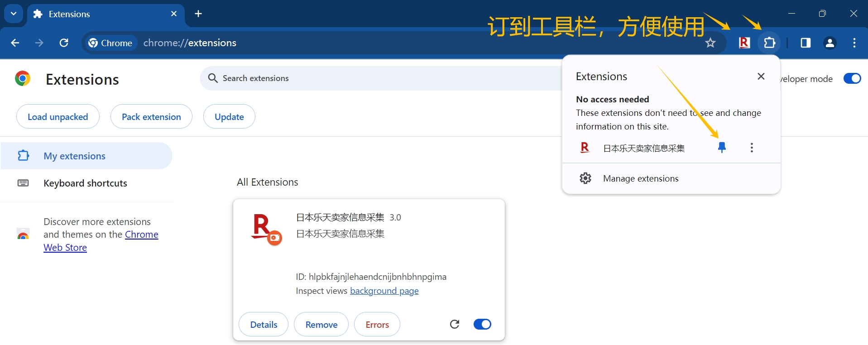Close the Extensions popup
The height and width of the screenshot is (345, 868).
(761, 77)
